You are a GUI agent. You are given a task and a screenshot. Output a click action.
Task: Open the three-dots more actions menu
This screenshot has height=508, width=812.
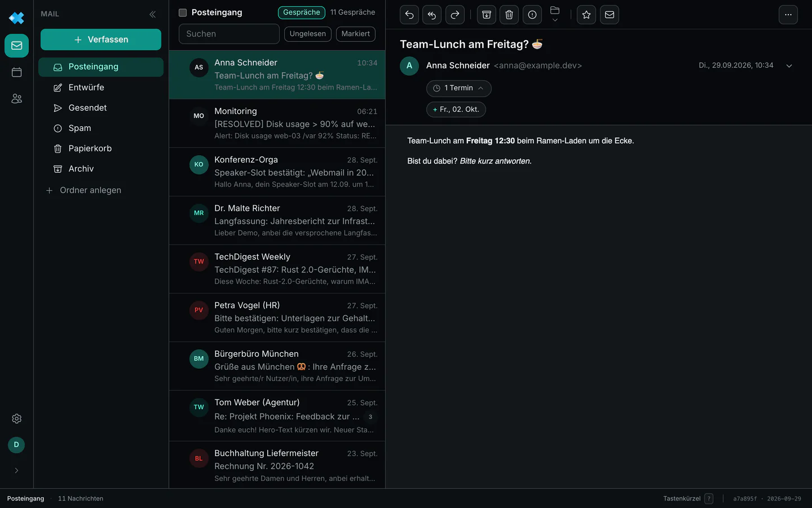click(788, 15)
